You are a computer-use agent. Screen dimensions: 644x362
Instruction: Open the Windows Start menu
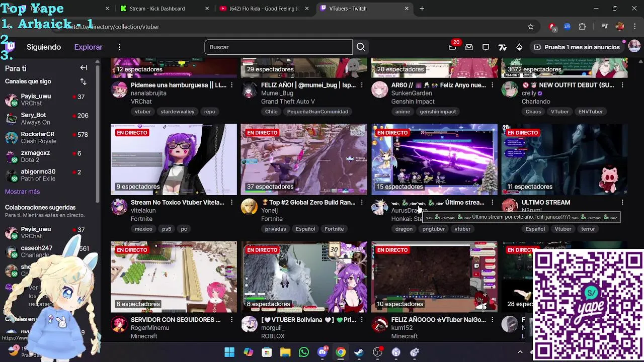(229, 352)
